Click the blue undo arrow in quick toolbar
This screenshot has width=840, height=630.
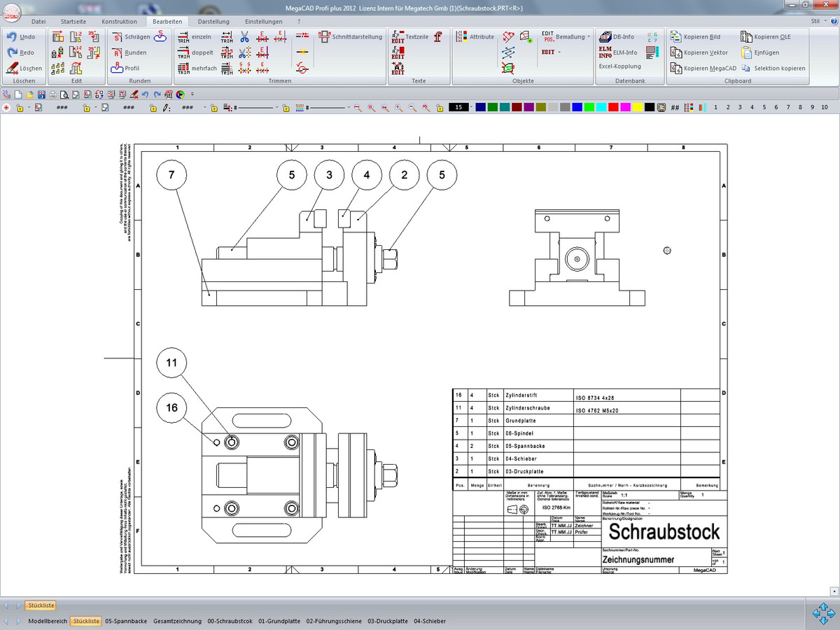tap(145, 94)
